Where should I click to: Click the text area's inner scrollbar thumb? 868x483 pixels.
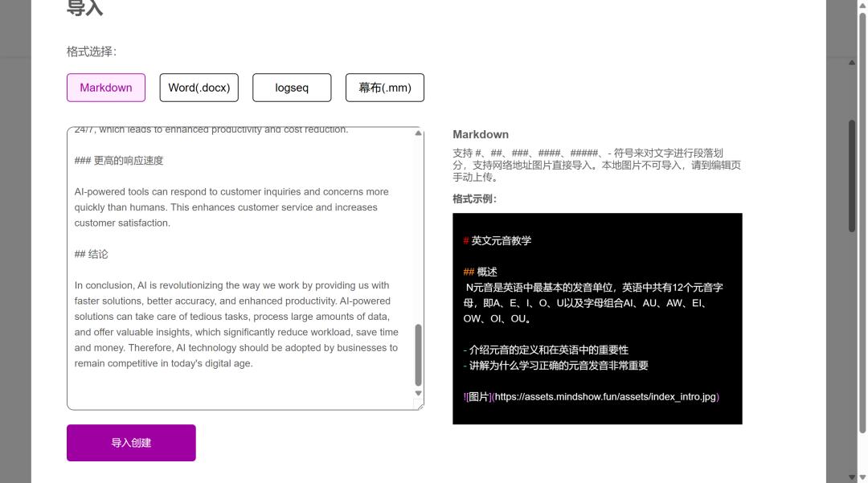click(418, 352)
